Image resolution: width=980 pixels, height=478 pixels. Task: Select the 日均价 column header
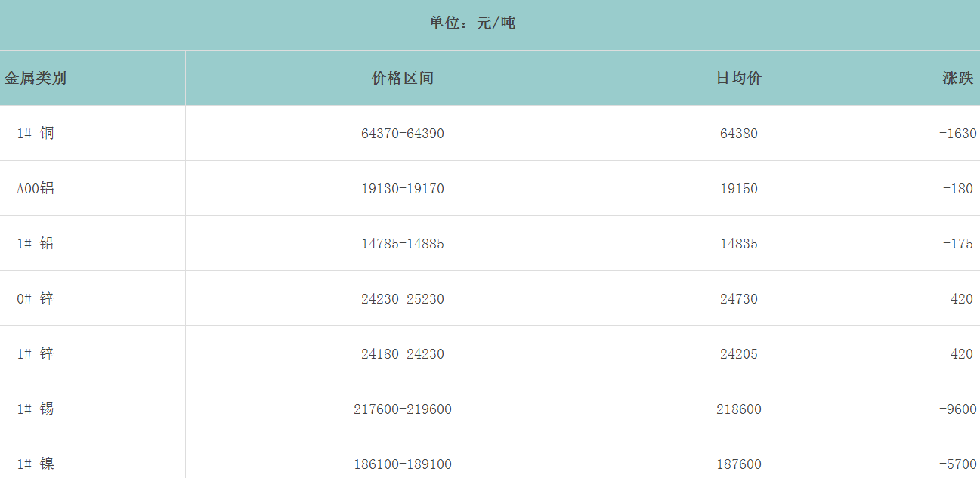738,78
